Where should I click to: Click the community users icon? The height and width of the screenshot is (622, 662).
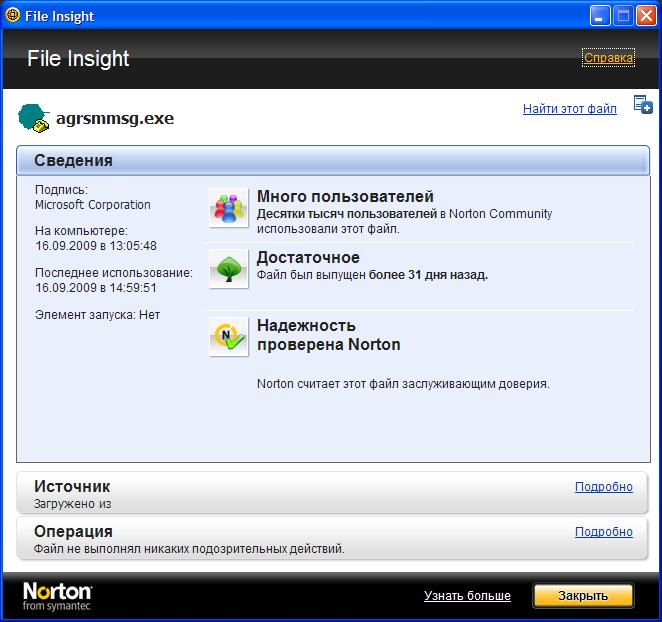click(228, 208)
